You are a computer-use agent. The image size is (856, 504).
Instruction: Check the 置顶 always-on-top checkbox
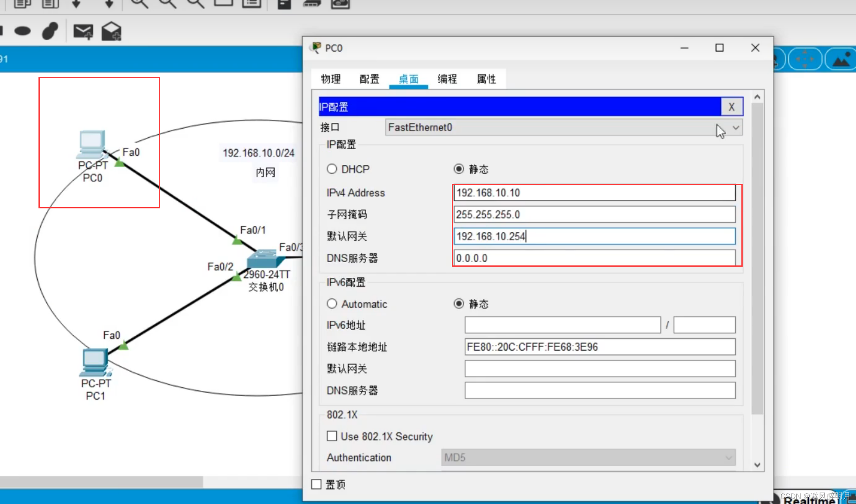pyautogui.click(x=317, y=484)
